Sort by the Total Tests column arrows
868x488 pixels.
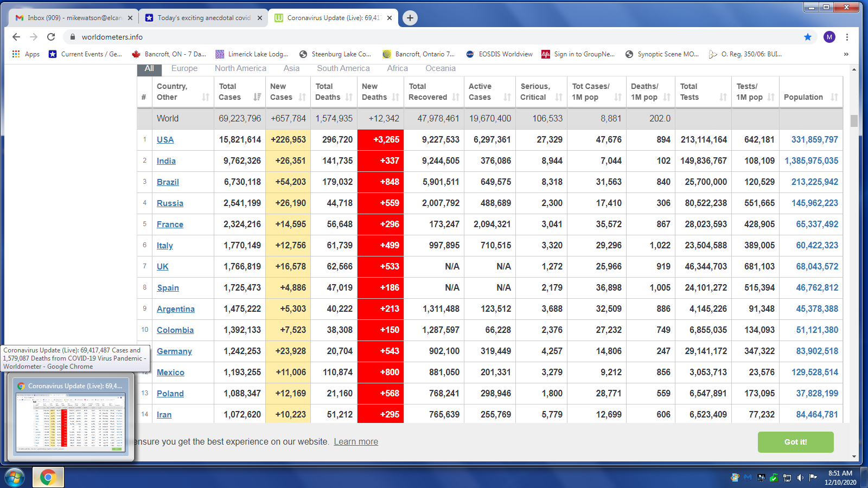click(x=723, y=97)
